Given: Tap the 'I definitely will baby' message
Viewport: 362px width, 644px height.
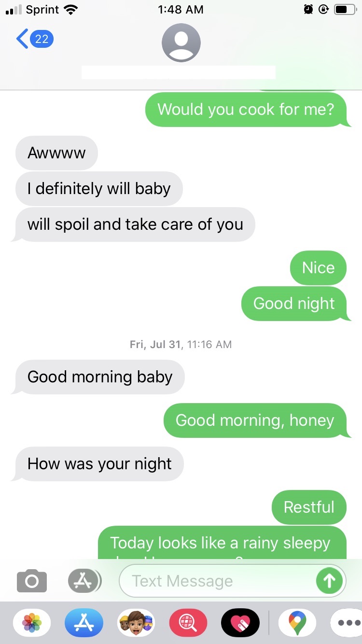Looking at the screenshot, I should pos(99,189).
